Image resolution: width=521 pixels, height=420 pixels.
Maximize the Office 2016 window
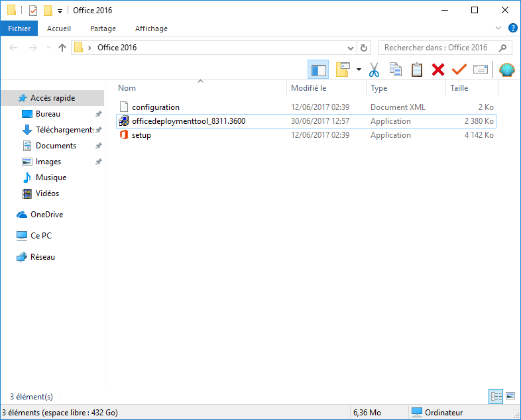[x=475, y=11]
